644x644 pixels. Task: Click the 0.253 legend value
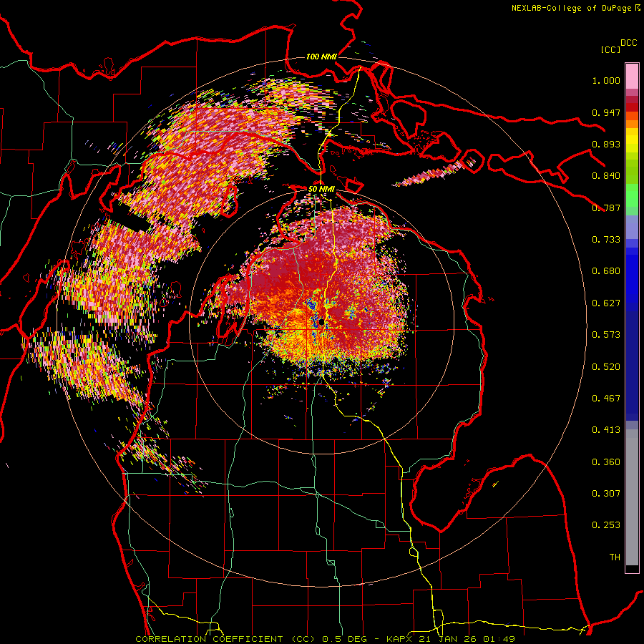coord(606,525)
